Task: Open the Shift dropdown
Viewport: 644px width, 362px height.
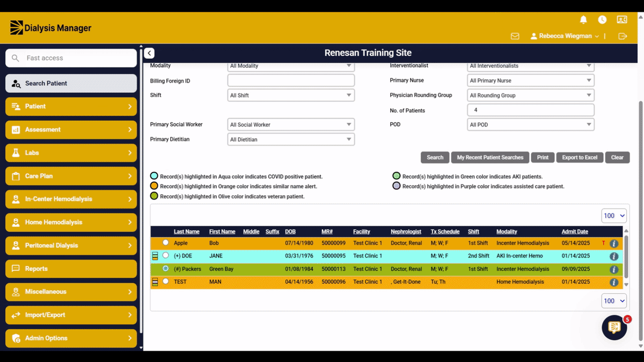Action: point(291,95)
